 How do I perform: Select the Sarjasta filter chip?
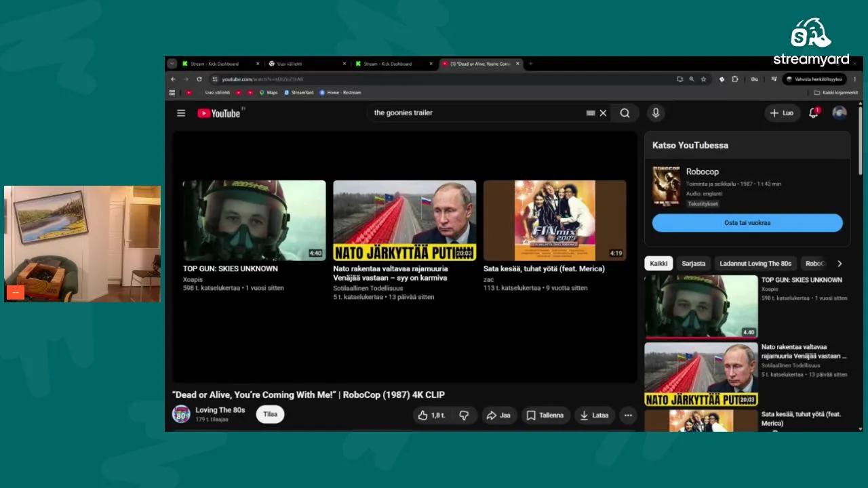[693, 264]
